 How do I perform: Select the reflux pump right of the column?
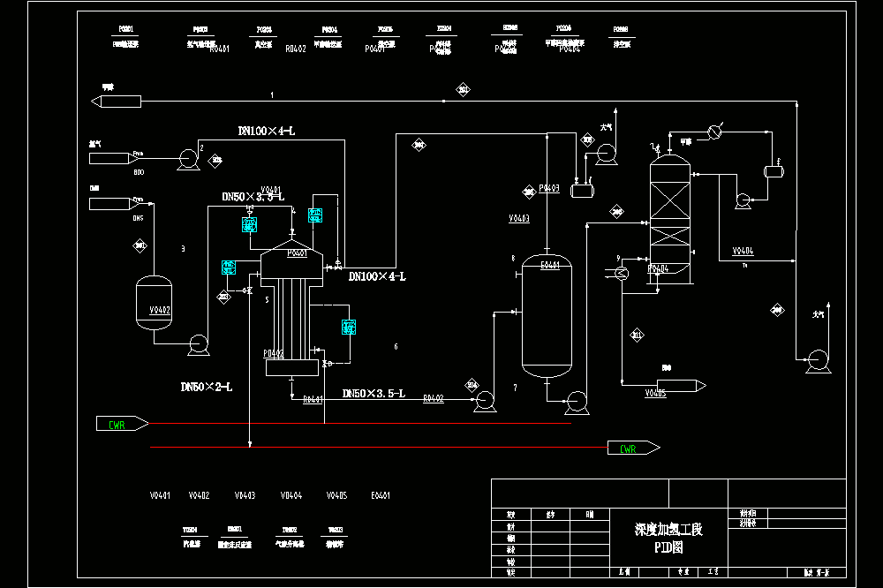pos(743,201)
